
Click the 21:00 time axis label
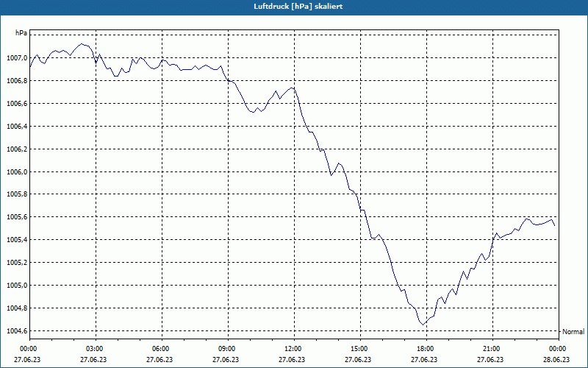[x=492, y=349]
